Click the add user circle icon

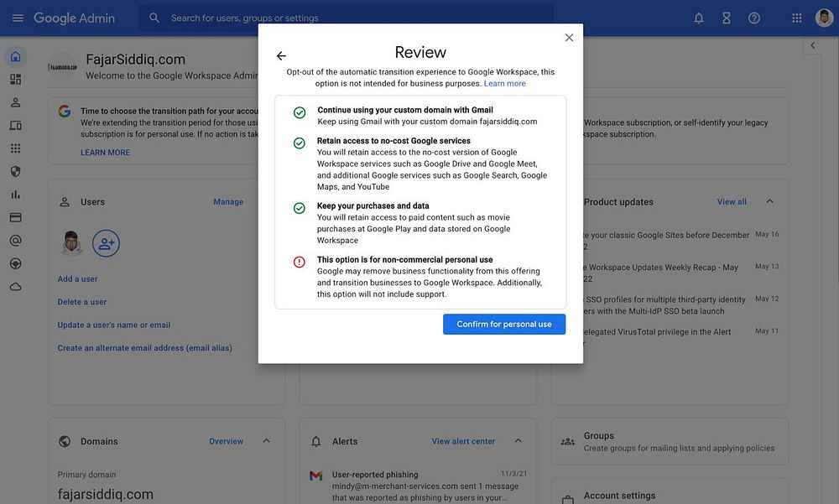click(106, 243)
